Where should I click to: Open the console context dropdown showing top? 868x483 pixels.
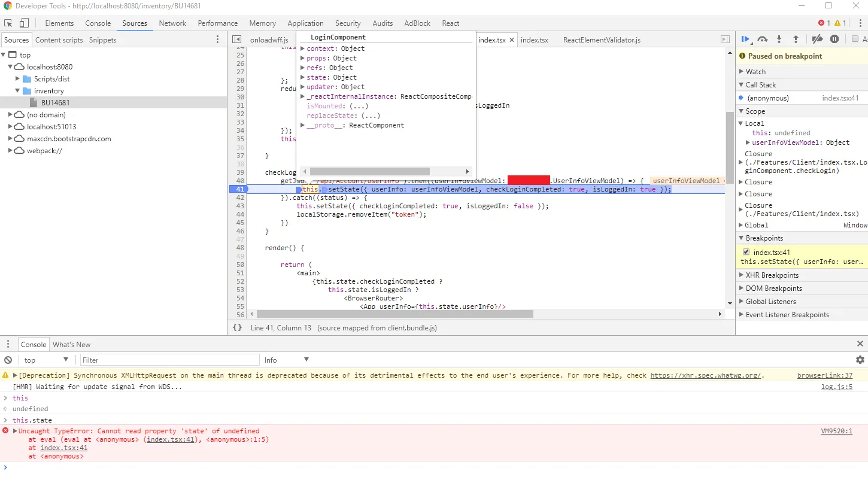(47, 360)
